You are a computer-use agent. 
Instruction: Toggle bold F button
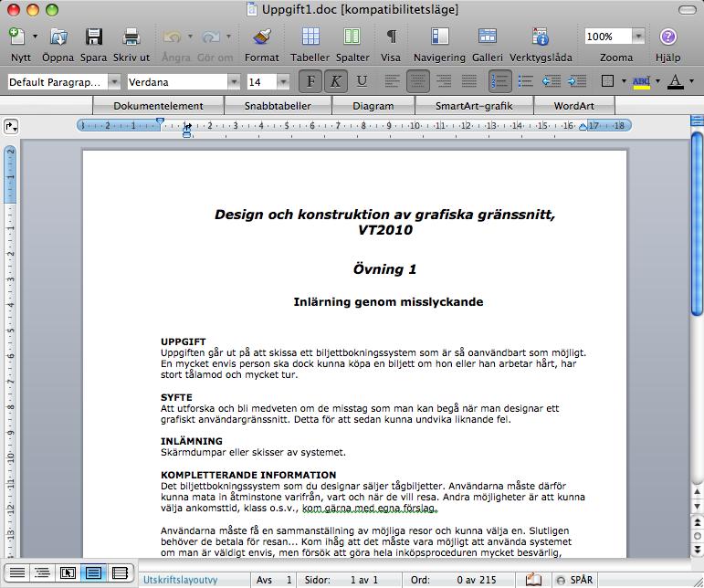(310, 81)
